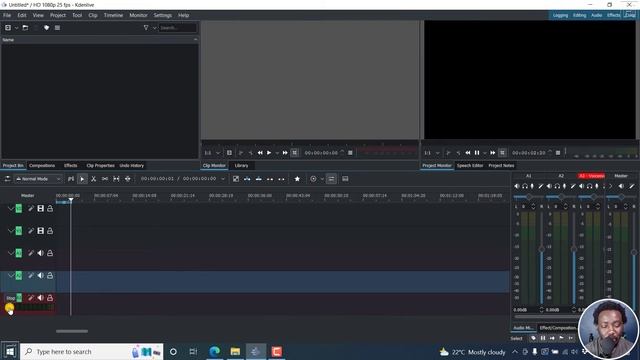Mute the Master channel in mixer
Screen dimensions: 640x360
pyautogui.click(x=621, y=186)
